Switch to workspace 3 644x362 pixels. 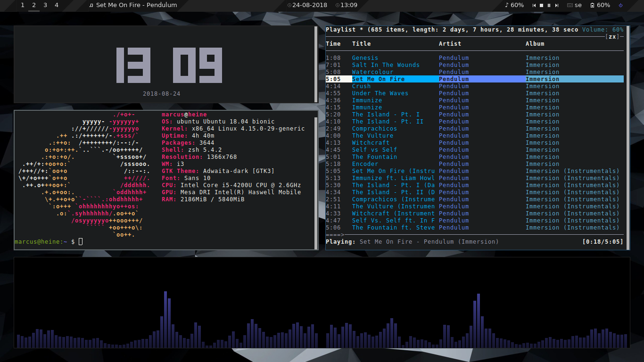point(45,5)
